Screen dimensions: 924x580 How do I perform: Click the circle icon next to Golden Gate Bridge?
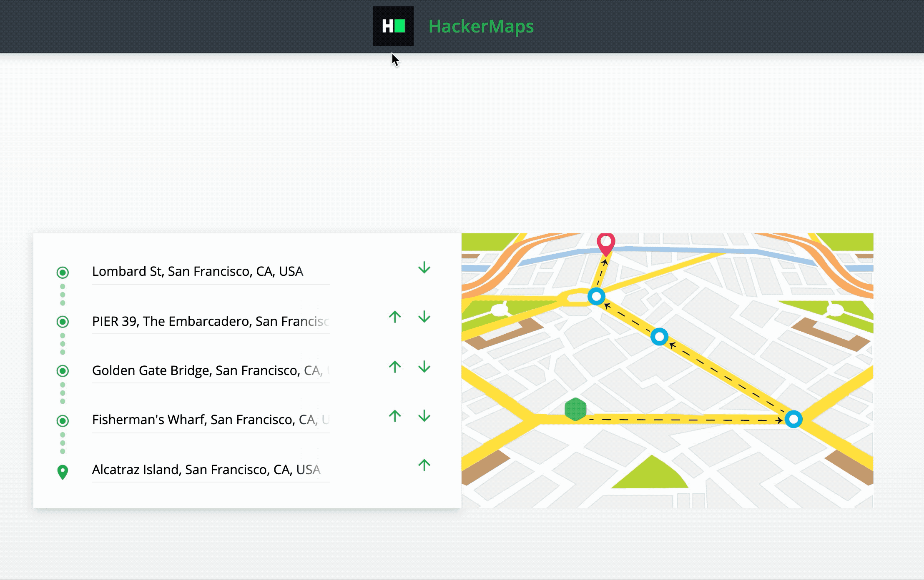(x=63, y=371)
